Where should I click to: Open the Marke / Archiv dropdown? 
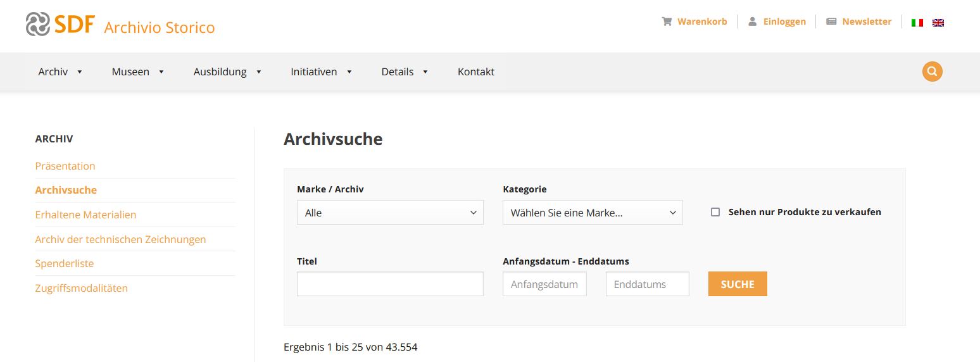point(390,213)
